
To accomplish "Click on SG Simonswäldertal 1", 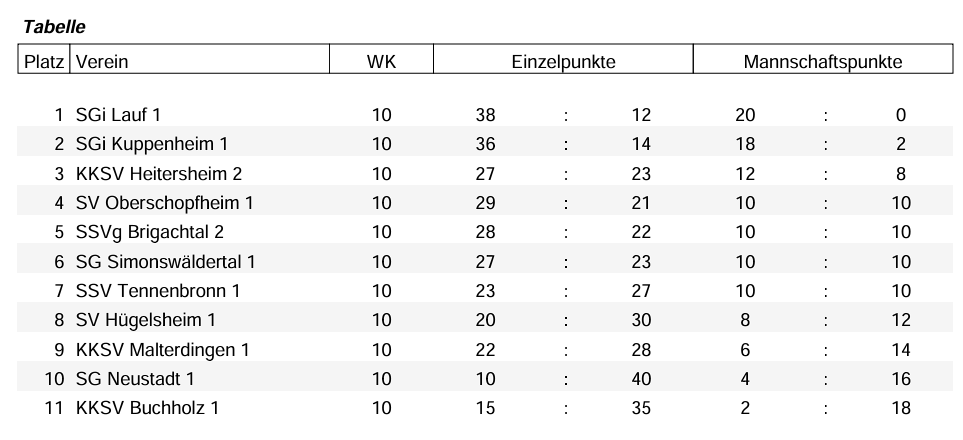I will [x=166, y=262].
